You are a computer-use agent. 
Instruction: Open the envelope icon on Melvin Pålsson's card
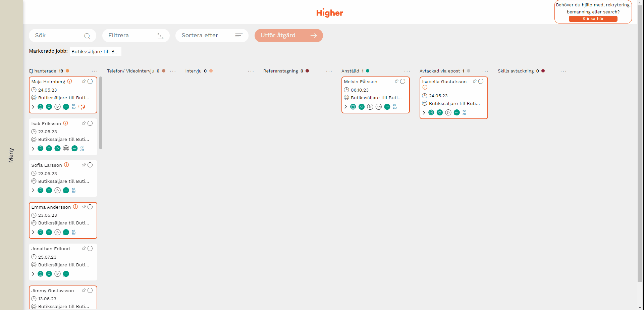click(379, 107)
